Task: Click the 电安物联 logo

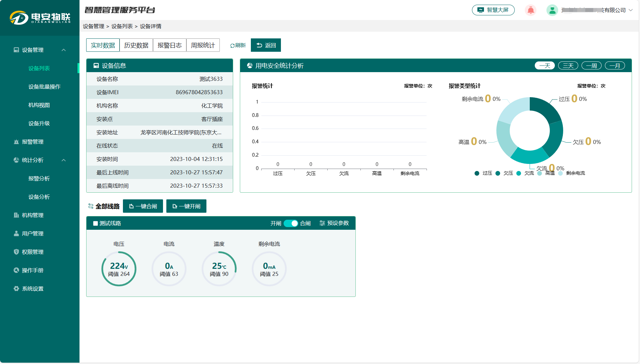Action: tap(40, 17)
